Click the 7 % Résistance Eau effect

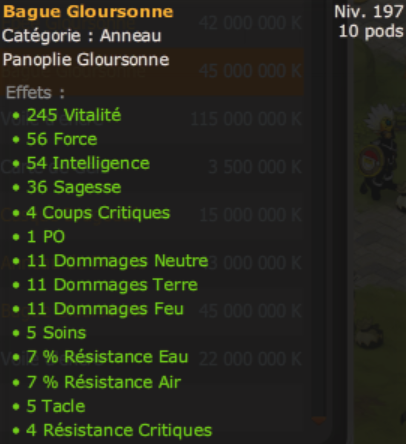[x=100, y=357]
